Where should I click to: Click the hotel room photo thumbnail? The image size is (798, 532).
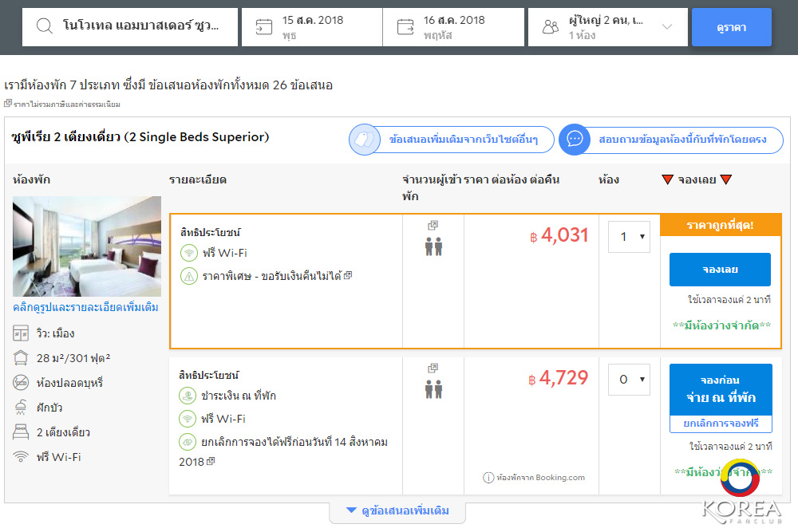[87, 246]
